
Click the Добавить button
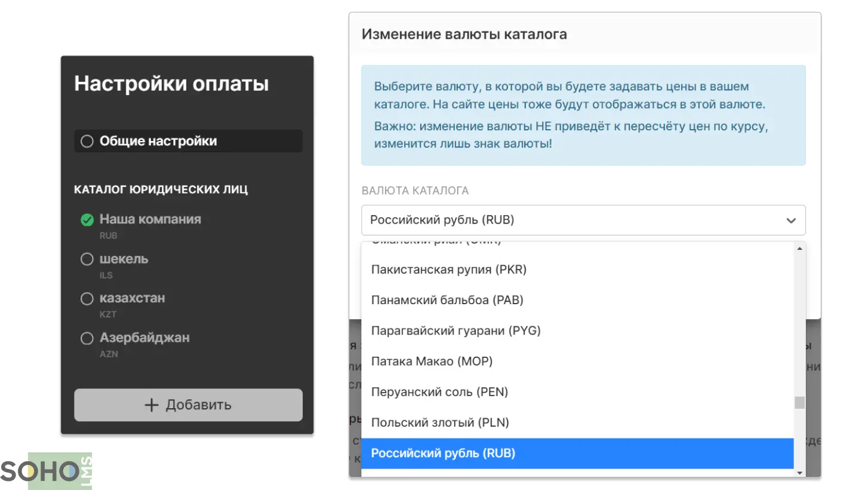click(x=188, y=405)
